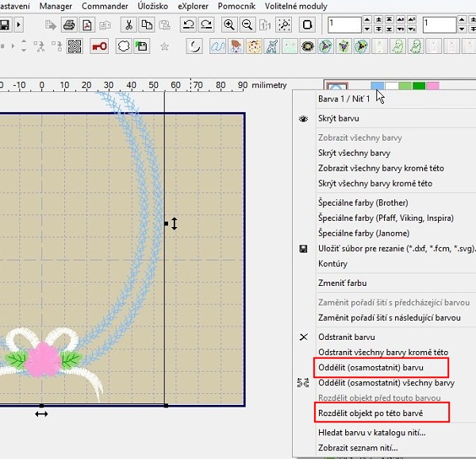Click the star favorites icon
The height and width of the screenshot is (459, 476).
coord(165,46)
